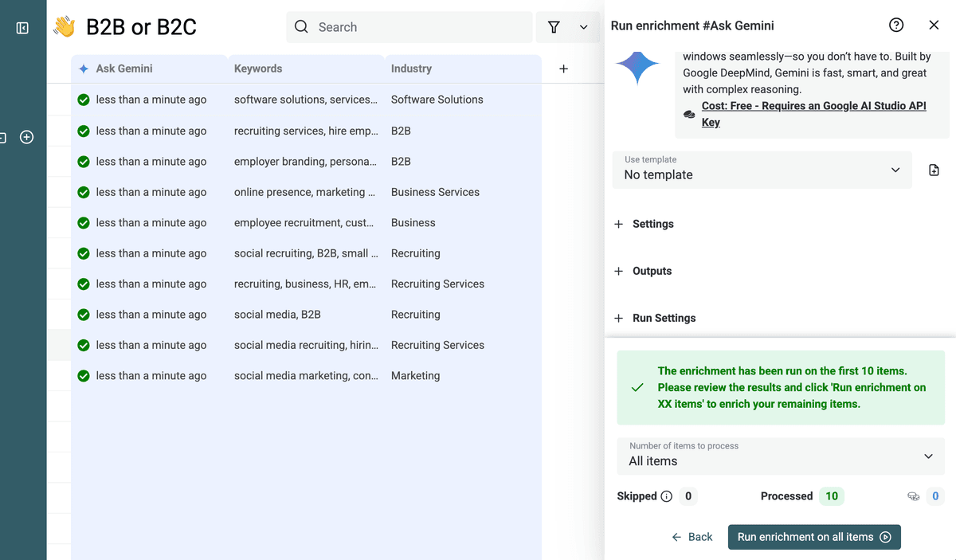Click green check for employee recruitment row
Image resolution: width=956 pixels, height=560 pixels.
(x=84, y=223)
